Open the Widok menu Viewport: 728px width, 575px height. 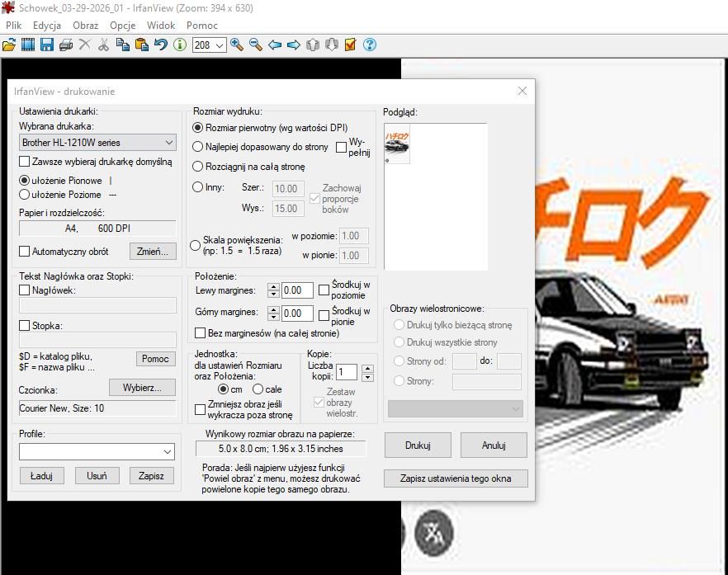click(x=161, y=26)
